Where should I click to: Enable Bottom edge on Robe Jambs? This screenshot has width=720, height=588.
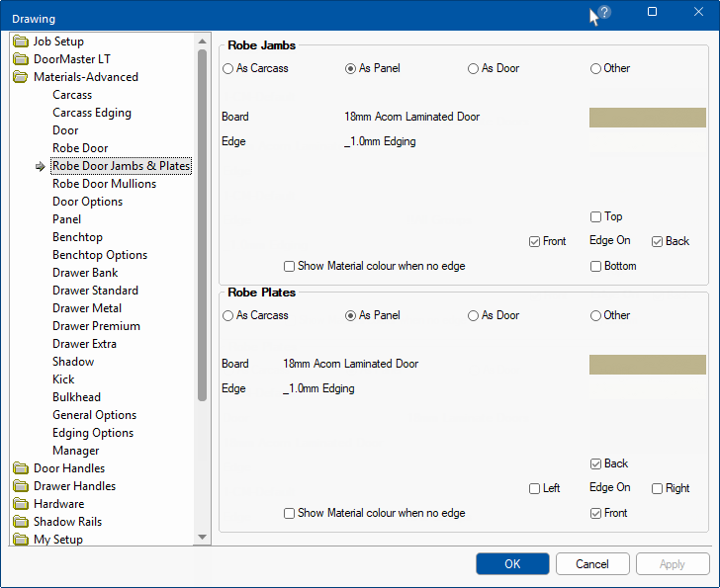pos(595,267)
